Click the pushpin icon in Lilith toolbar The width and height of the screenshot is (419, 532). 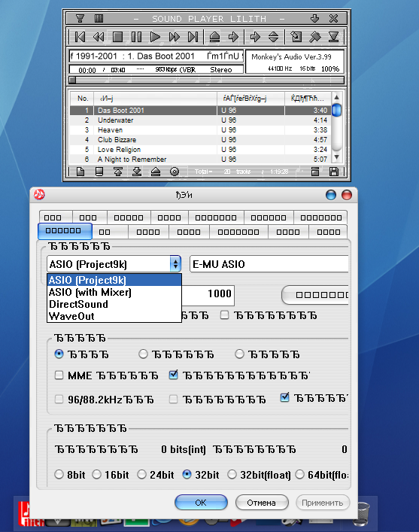pos(315,37)
